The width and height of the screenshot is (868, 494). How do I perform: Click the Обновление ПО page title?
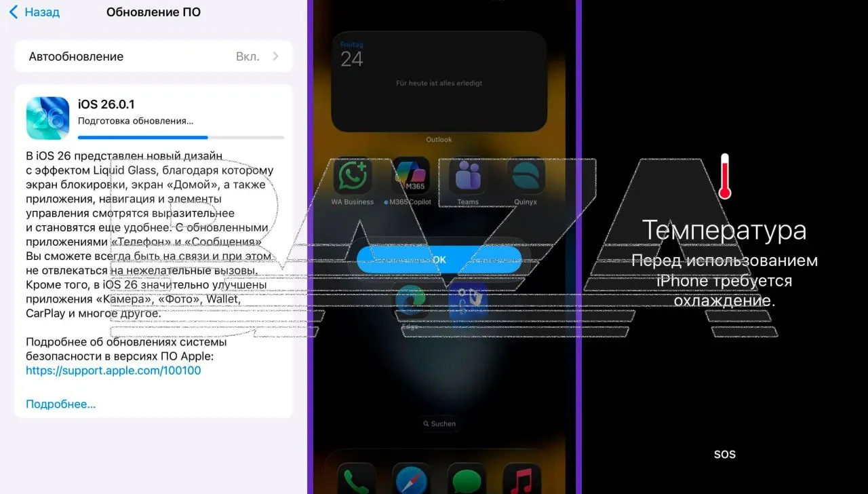pos(153,12)
